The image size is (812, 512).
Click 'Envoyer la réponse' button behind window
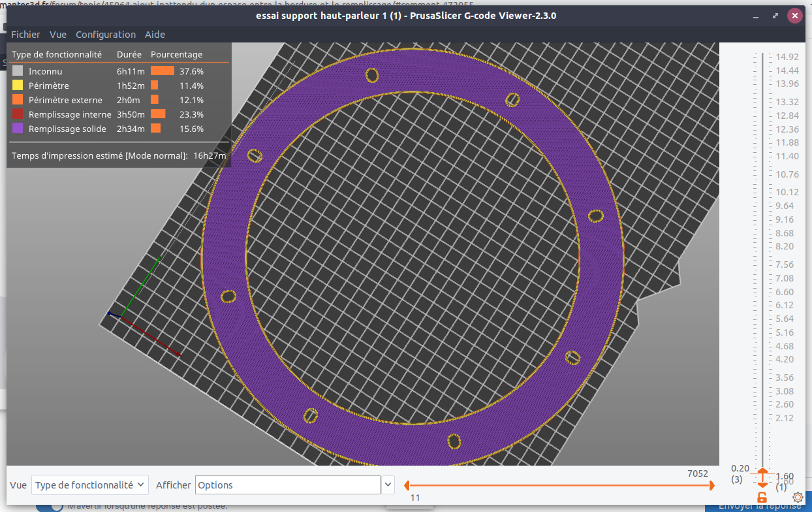tap(758, 506)
